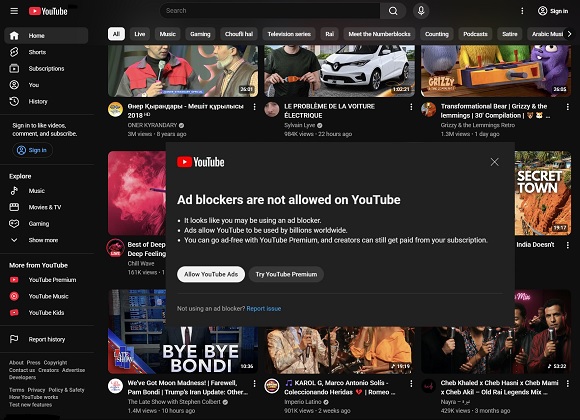Click the sidebar Sign in button
The height and width of the screenshot is (420, 580).
pyautogui.click(x=33, y=150)
